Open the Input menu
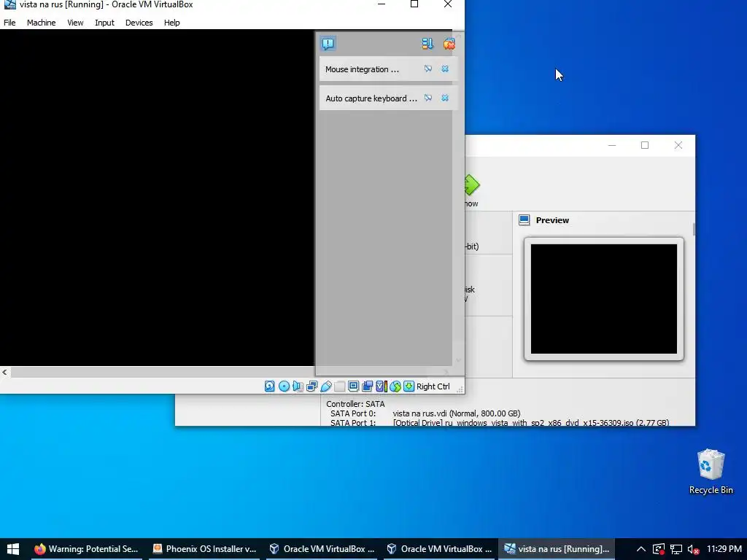Screen dimensions: 747x560 coord(104,23)
